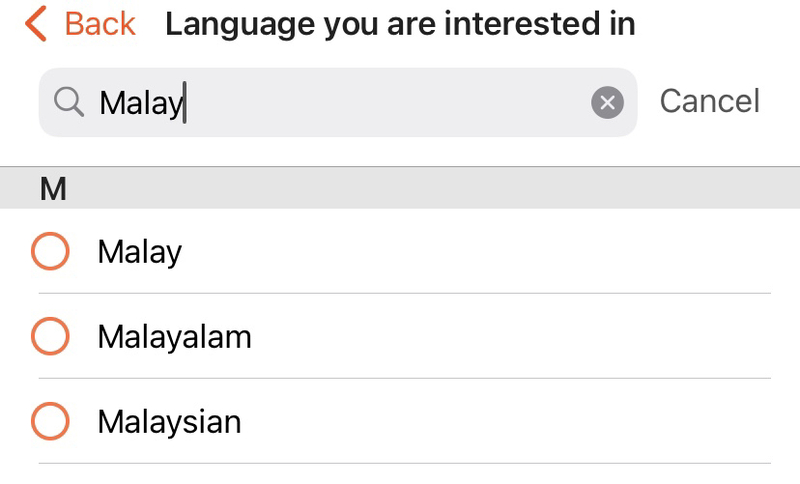Tap the Back text link
This screenshot has height=484, width=800.
point(100,23)
